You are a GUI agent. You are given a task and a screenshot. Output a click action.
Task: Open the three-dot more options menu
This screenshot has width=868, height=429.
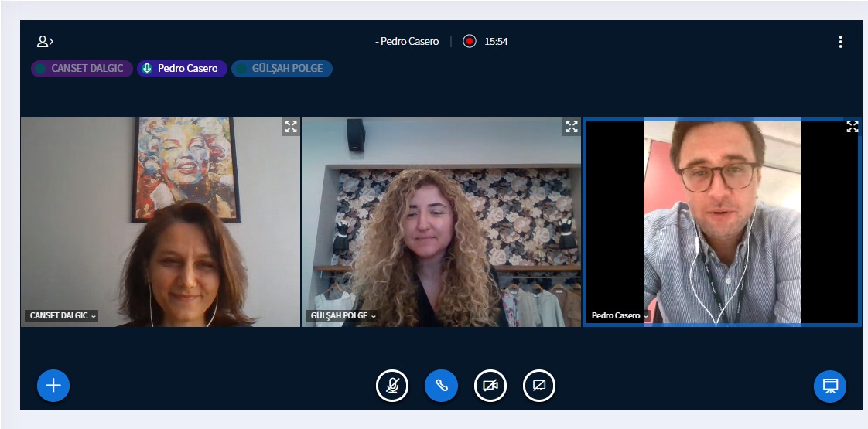840,42
